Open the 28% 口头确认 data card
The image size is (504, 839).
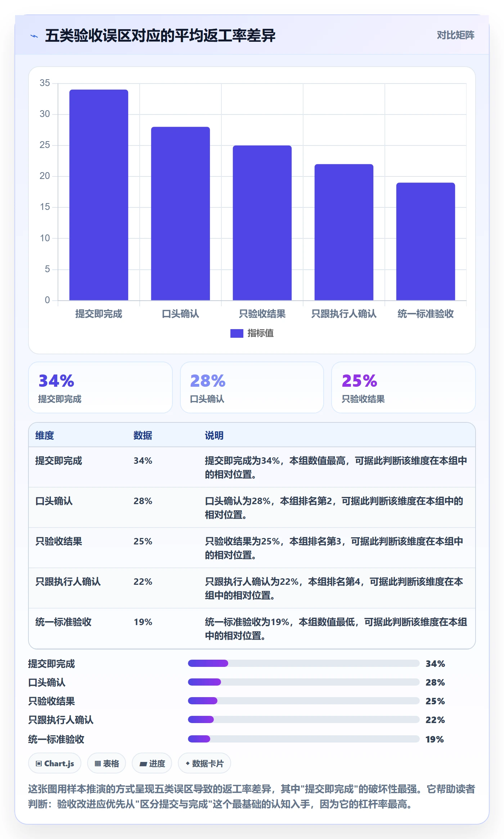(252, 387)
